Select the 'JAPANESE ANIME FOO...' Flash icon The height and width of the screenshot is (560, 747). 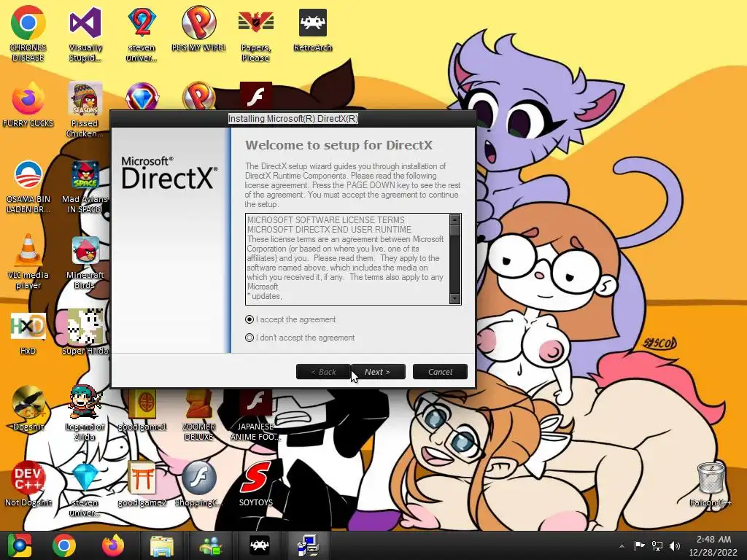256,415
